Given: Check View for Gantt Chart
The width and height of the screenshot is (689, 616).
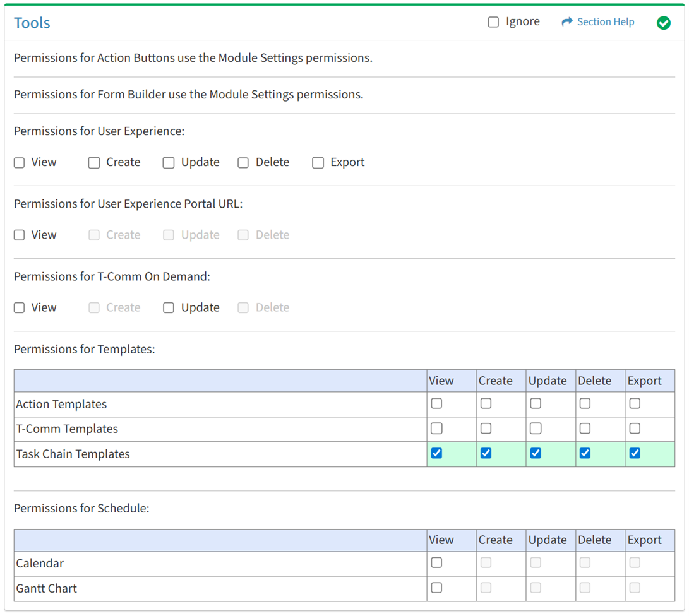Looking at the screenshot, I should pyautogui.click(x=436, y=588).
